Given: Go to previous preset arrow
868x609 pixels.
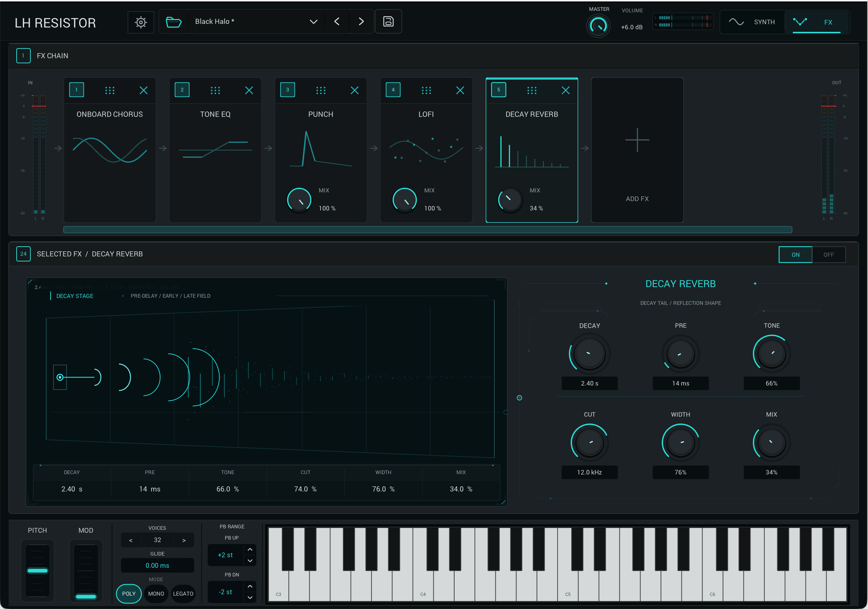Looking at the screenshot, I should point(336,22).
